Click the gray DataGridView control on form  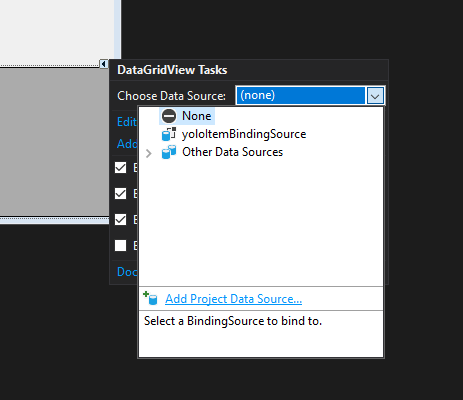[54, 142]
